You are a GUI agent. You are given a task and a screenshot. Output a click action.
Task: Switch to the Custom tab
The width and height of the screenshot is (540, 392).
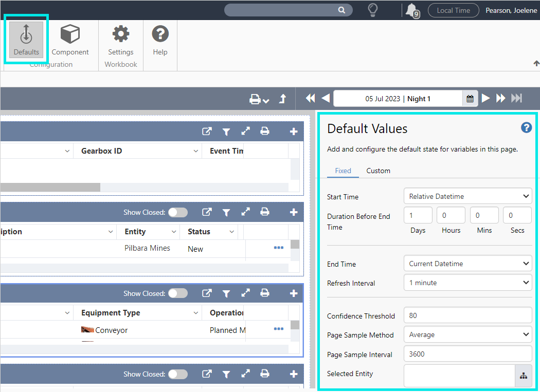378,171
